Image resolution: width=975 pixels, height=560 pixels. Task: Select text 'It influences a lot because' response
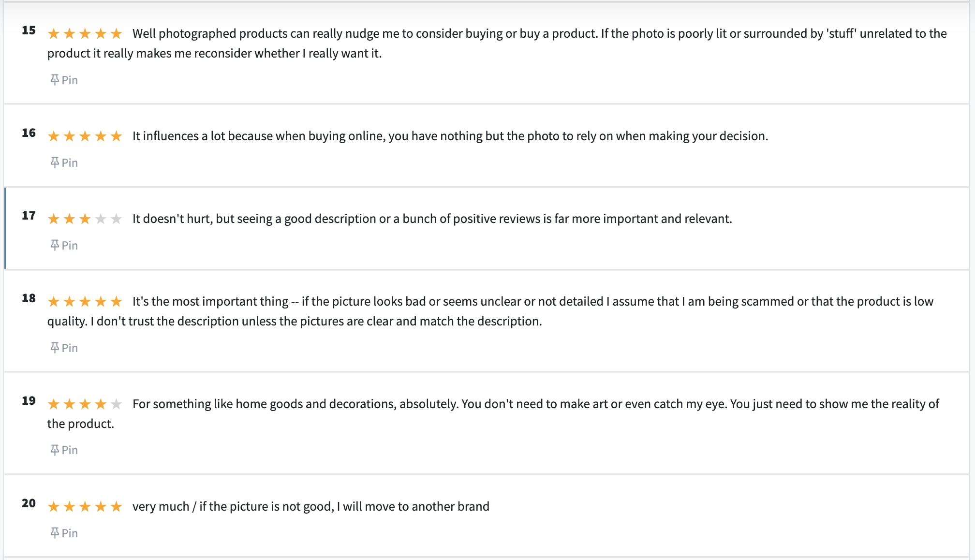click(450, 136)
